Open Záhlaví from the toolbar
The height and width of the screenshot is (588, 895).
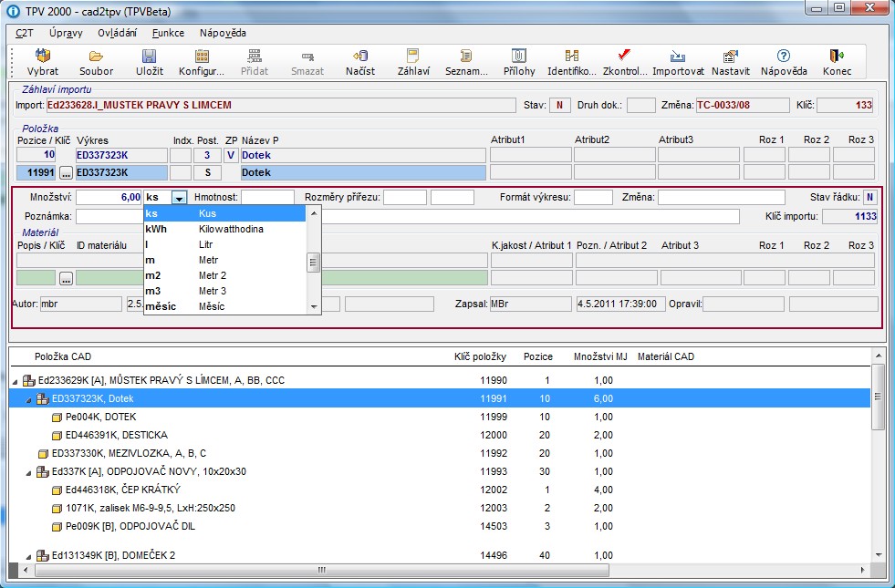(412, 56)
